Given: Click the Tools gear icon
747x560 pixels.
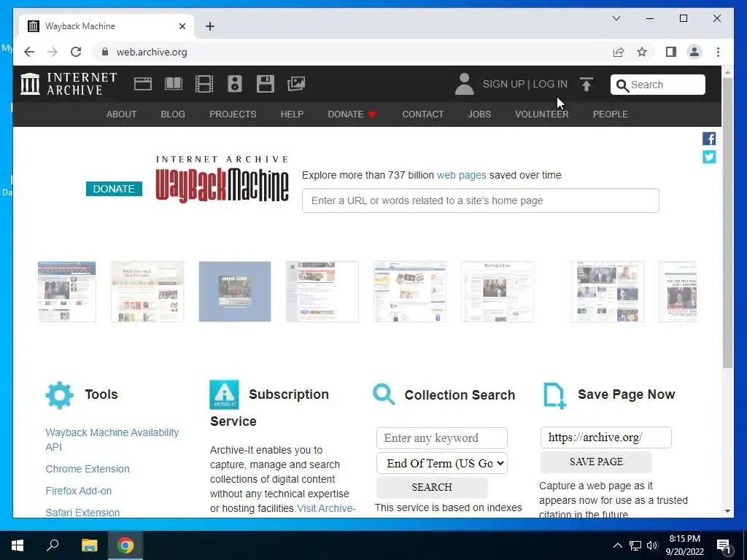Looking at the screenshot, I should [60, 394].
